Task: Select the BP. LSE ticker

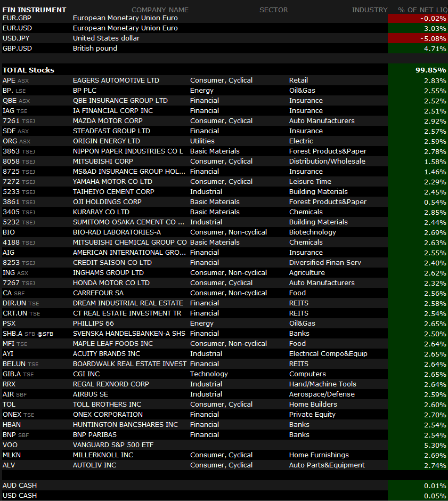Action: [14, 91]
